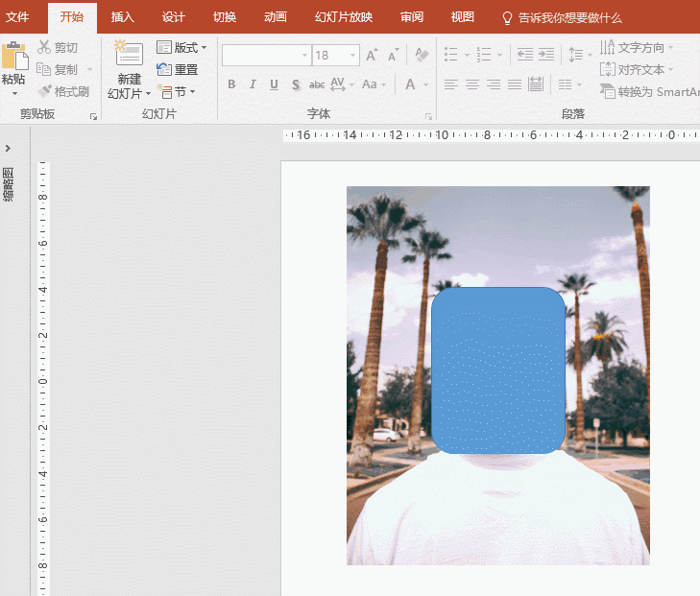The image size is (700, 596).
Task: Click the decrease font size icon
Action: (x=393, y=56)
